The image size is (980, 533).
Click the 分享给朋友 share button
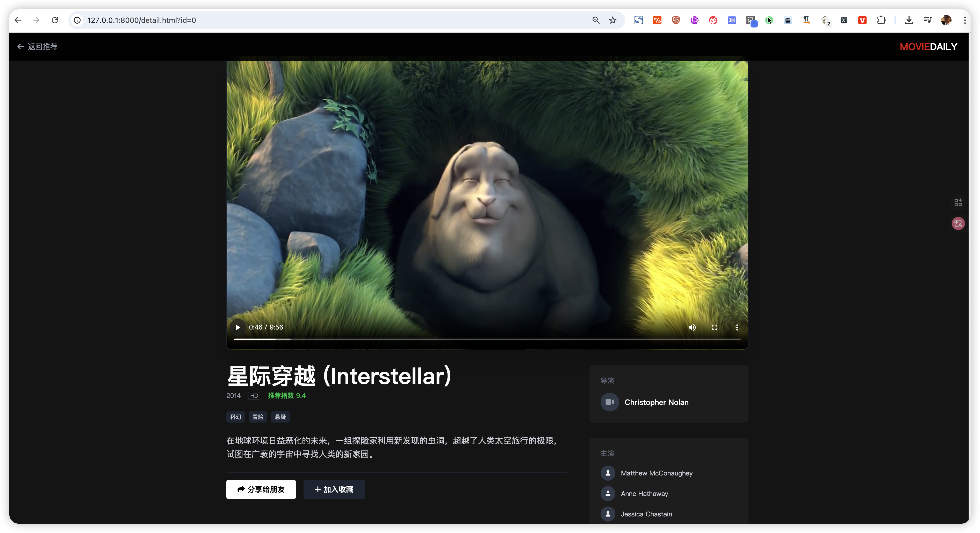point(261,489)
